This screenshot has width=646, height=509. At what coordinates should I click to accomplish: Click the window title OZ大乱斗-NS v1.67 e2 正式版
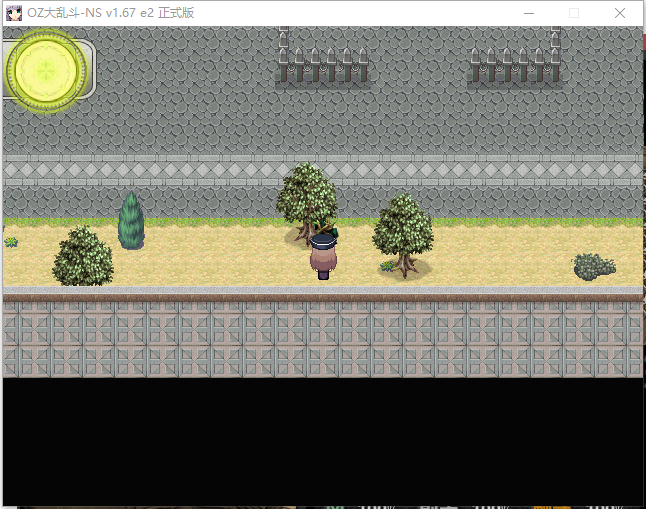[110, 13]
